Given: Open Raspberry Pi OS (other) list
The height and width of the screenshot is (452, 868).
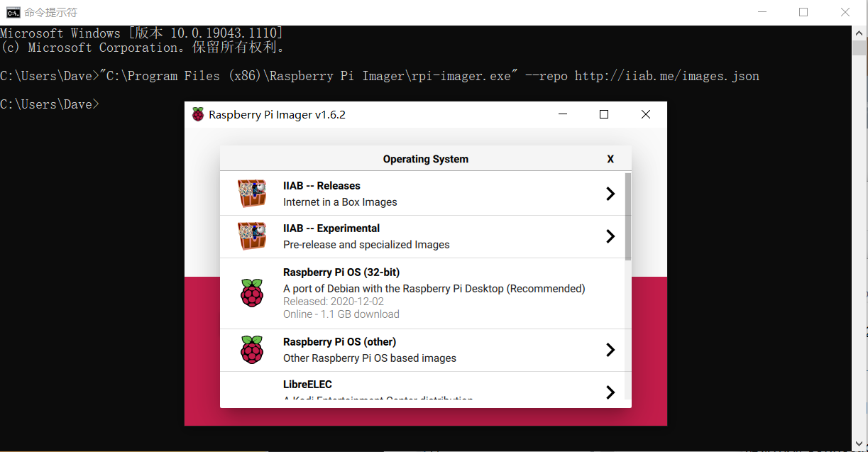Looking at the screenshot, I should point(423,350).
